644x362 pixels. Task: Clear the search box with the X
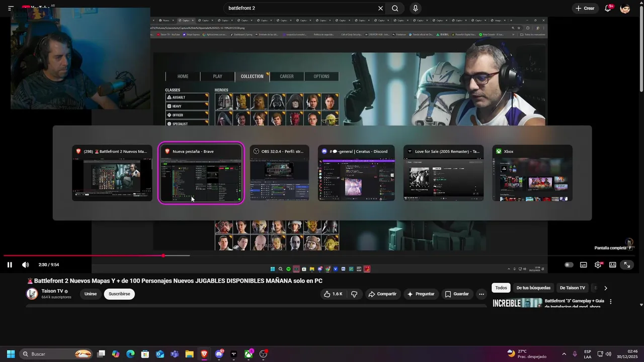380,8
